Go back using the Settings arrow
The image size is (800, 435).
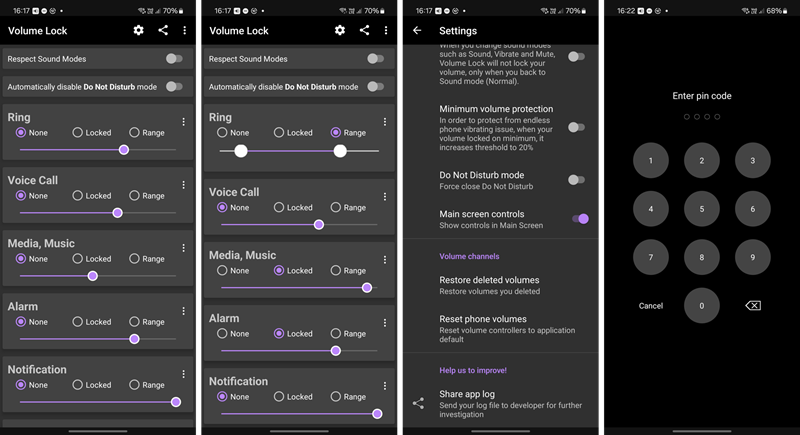(x=417, y=31)
